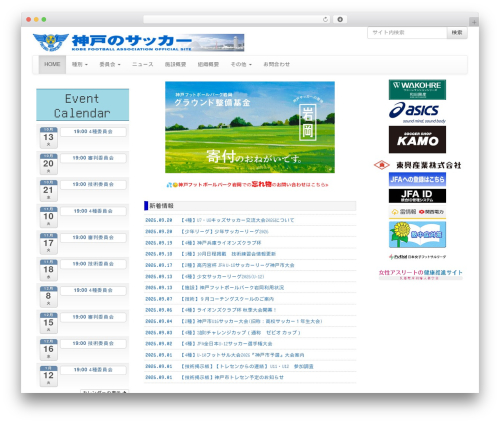Open the lightning info and Kansai Electric banner
This screenshot has width=500, height=423.
coord(417,212)
